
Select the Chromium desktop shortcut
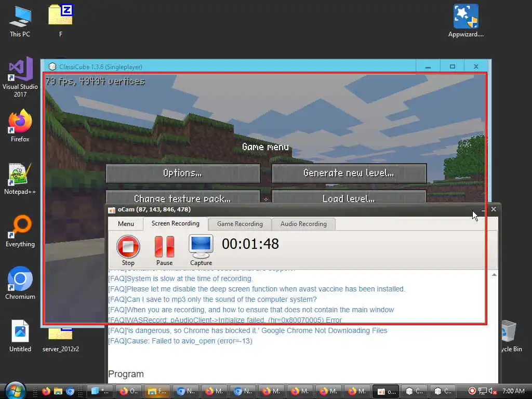coord(20,283)
